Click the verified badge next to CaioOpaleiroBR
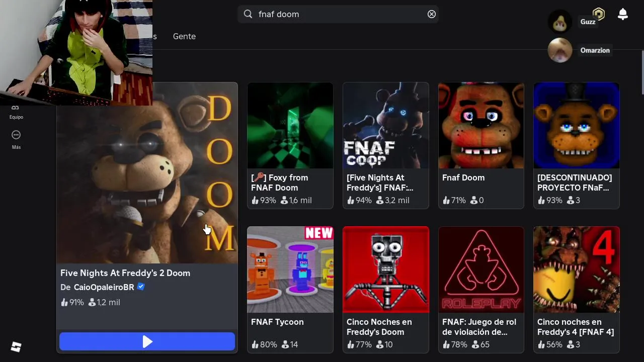Image resolution: width=644 pixels, height=362 pixels. click(141, 287)
